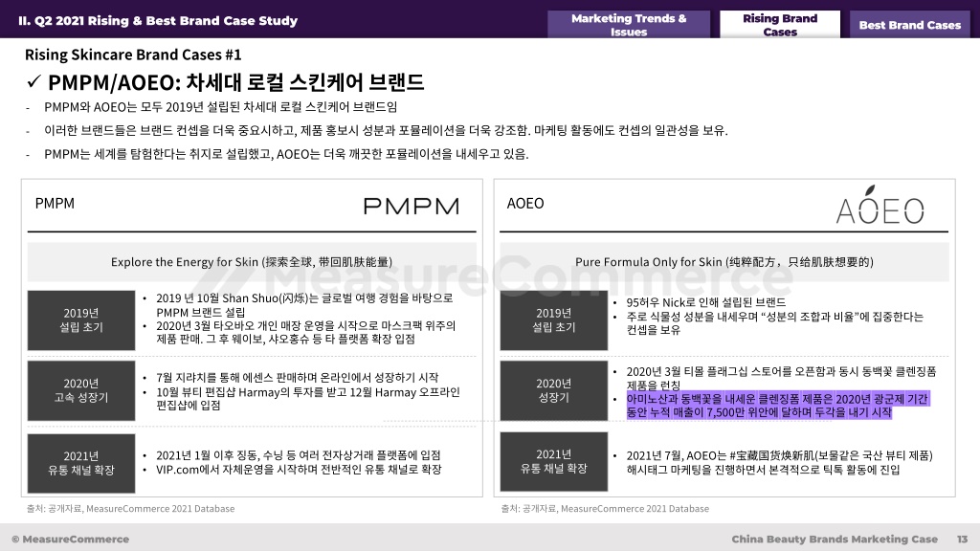Click PMPM's '2019년 설립 초기' stage box
Viewport: 980px width, 551px height.
[x=81, y=320]
